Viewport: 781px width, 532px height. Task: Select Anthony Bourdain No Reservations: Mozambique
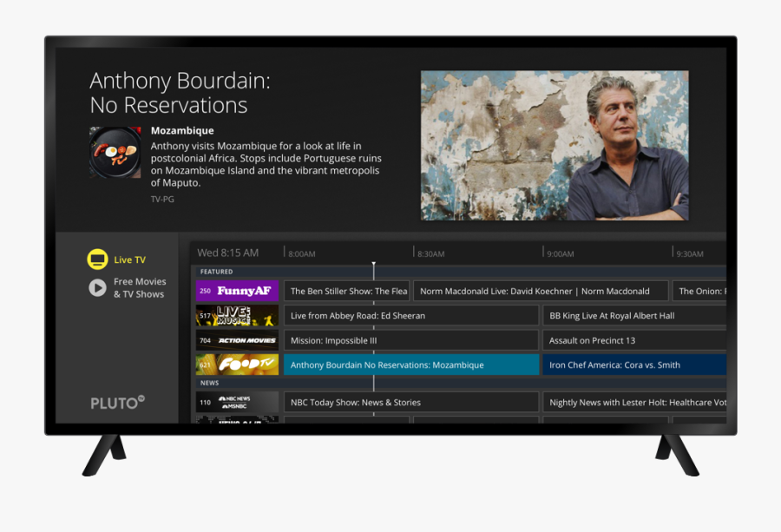click(411, 365)
